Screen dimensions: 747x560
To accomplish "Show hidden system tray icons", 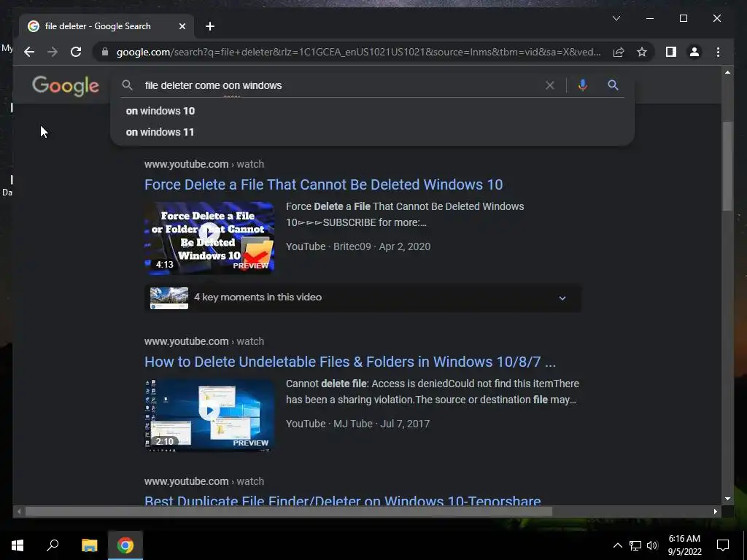I will [x=617, y=545].
